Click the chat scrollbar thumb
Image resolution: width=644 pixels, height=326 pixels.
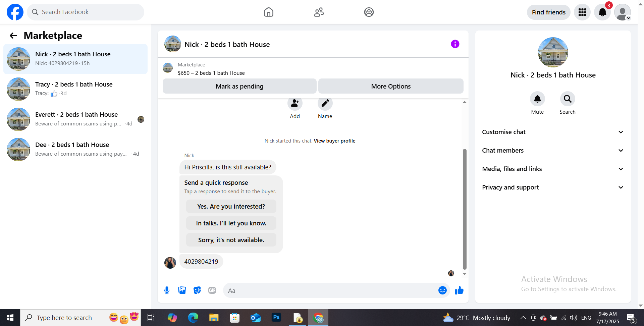tap(465, 209)
